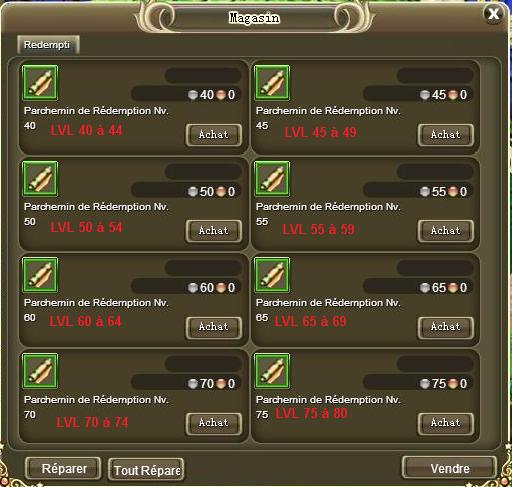Click Achat for the level 55 scroll
The image size is (512, 487).
(x=446, y=231)
